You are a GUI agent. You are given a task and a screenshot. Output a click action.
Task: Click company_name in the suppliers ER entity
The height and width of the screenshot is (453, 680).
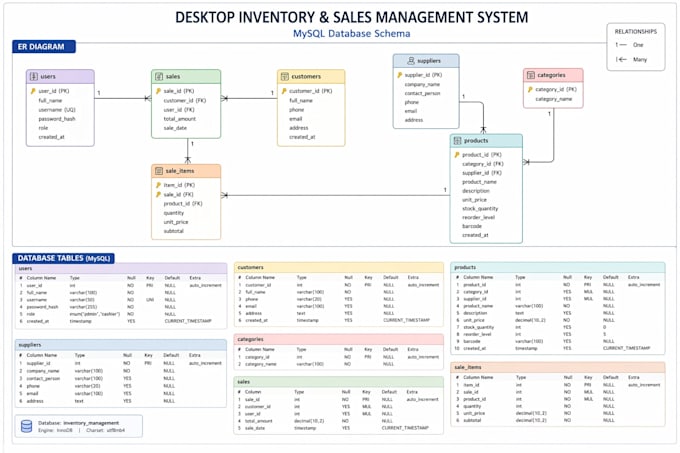pyautogui.click(x=422, y=85)
